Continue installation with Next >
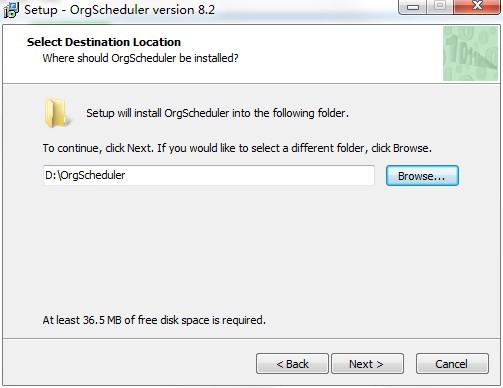This screenshot has height=388, width=503. pyautogui.click(x=367, y=364)
